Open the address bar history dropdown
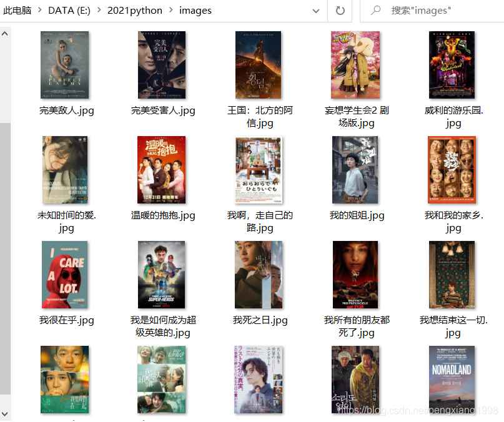The image size is (504, 422). [316, 11]
